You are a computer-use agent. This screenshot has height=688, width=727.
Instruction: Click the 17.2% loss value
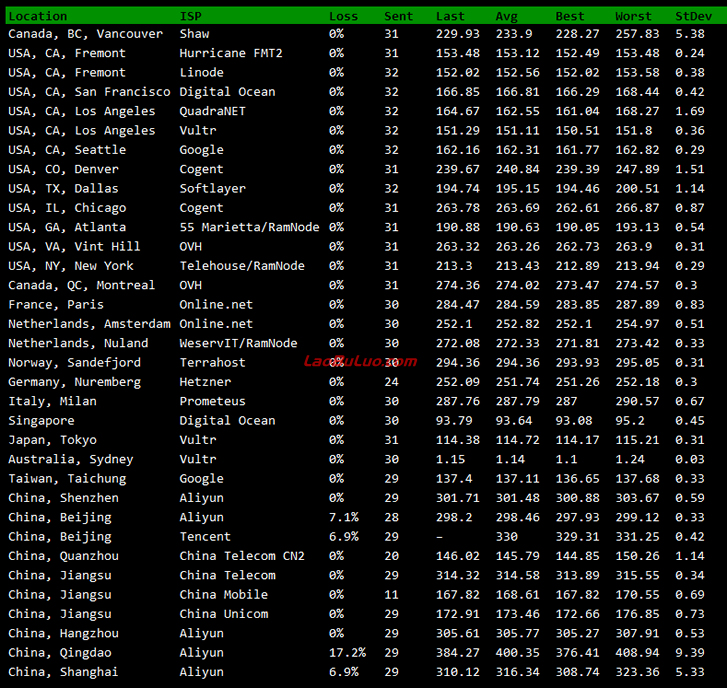[x=347, y=653]
